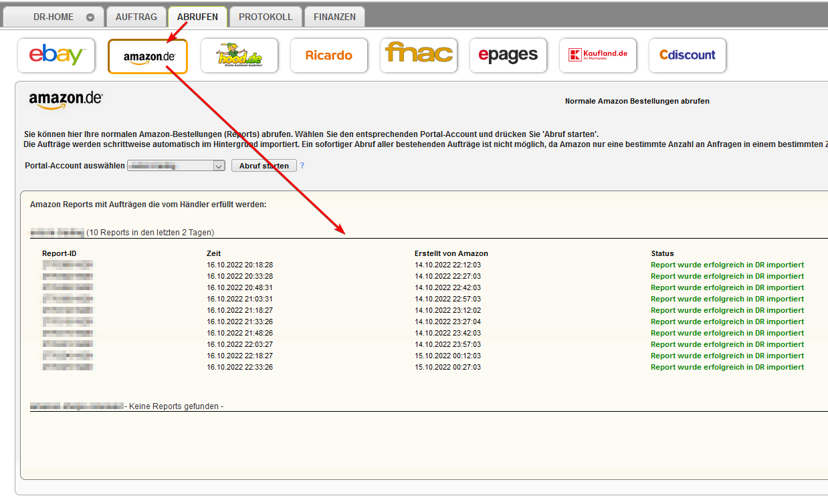Click the blue question mark help icon
Screen dimensions: 828x504
click(x=302, y=165)
